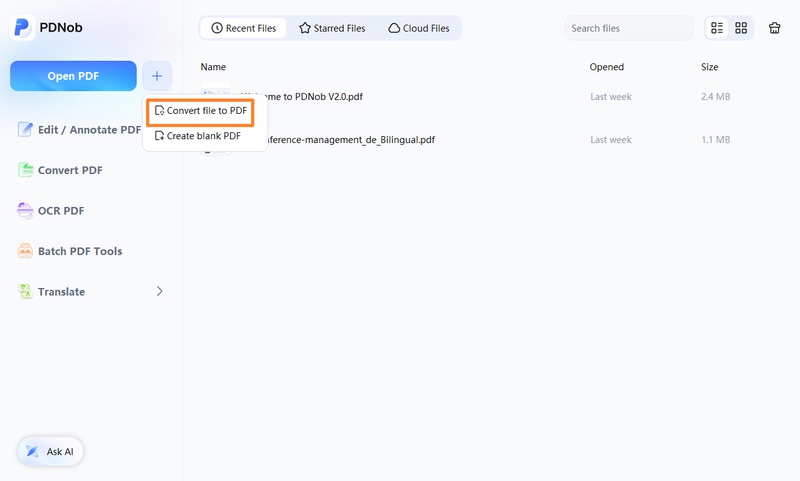Click the Name column header
Viewport: 800px width, 481px height.
click(213, 67)
